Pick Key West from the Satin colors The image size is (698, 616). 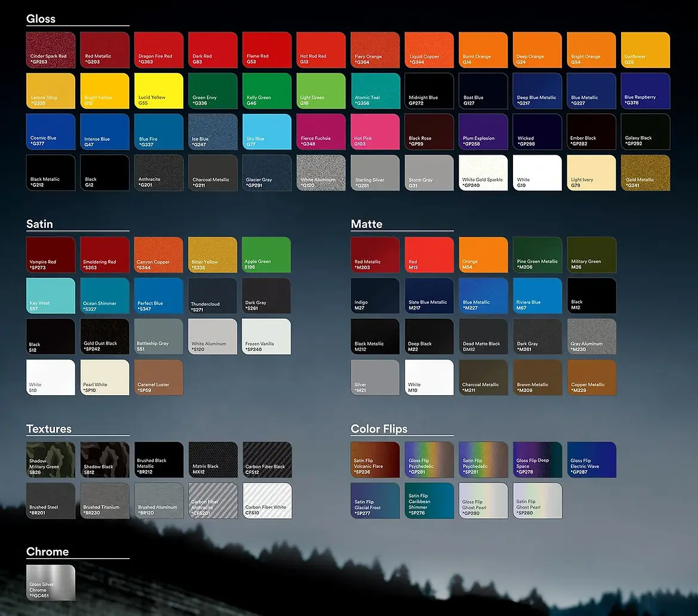(x=50, y=295)
